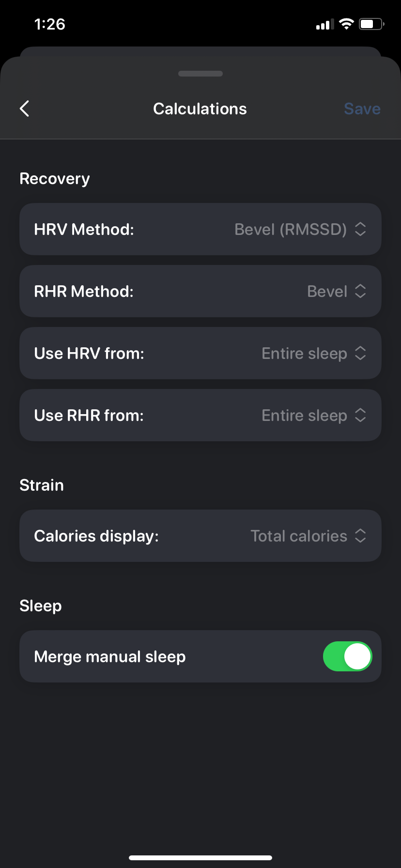Tap the cellular signal bars icon
This screenshot has height=868, width=401.
tap(325, 24)
